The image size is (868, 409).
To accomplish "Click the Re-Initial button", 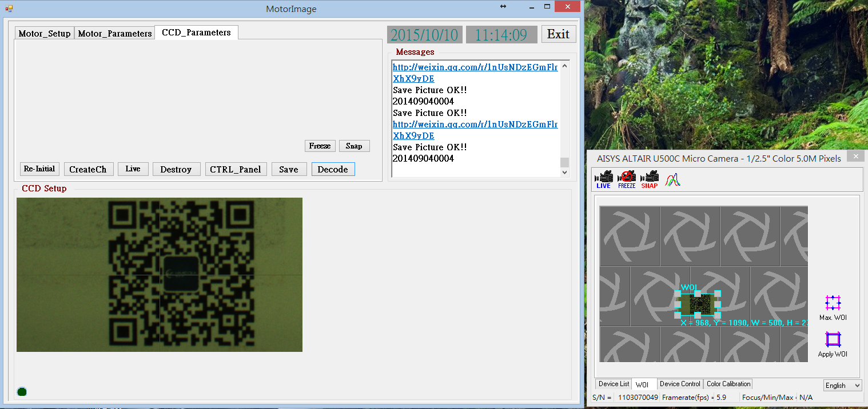I will [x=39, y=169].
